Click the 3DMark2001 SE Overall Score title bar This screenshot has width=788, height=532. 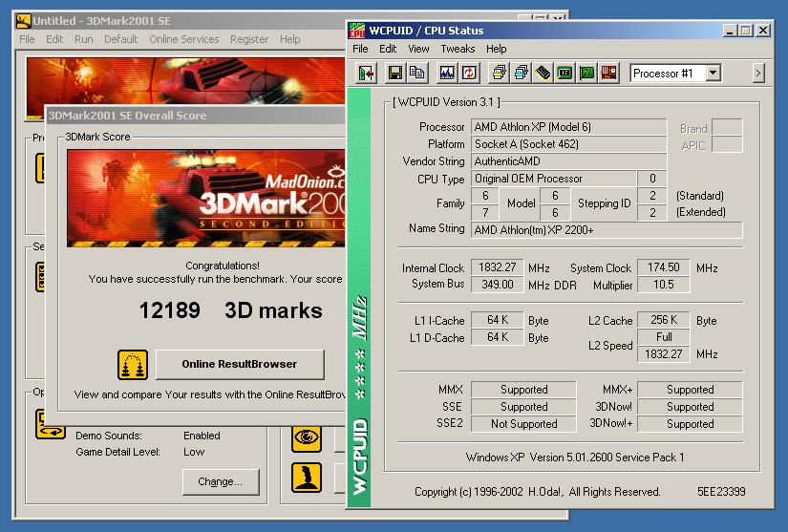(196, 116)
